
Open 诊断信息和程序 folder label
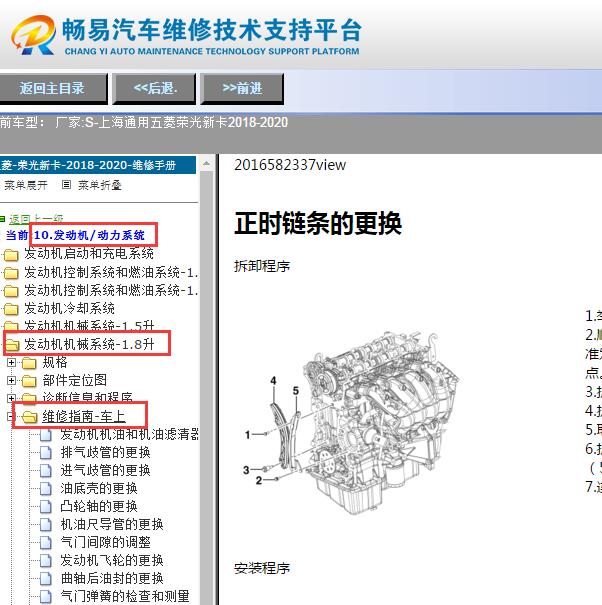tap(88, 397)
